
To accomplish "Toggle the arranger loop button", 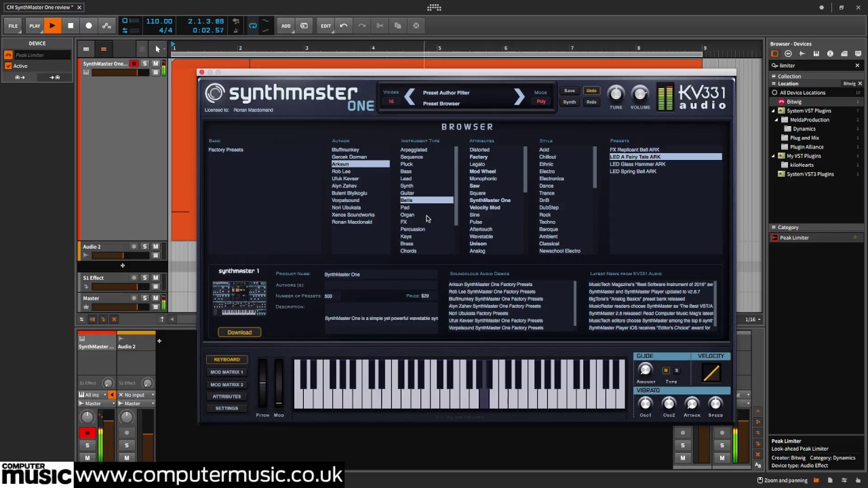I will (x=253, y=26).
